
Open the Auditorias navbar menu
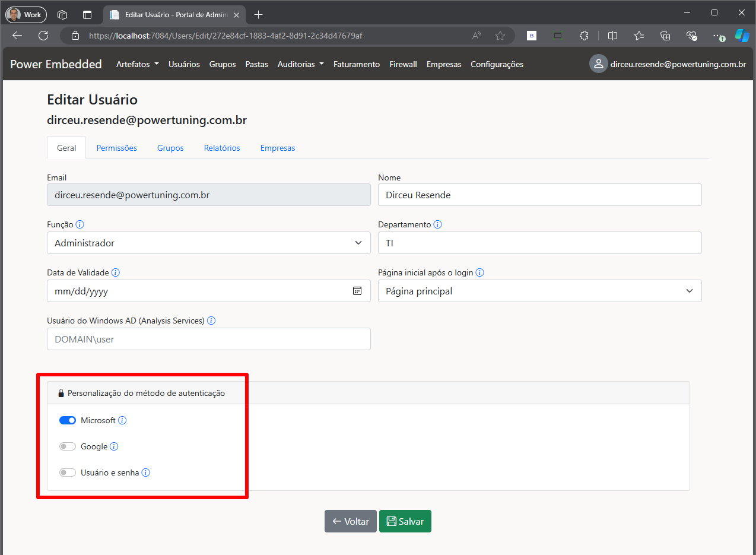tap(300, 64)
